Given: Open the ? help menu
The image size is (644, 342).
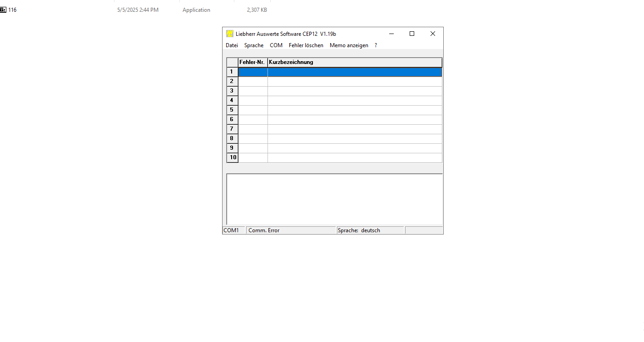Looking at the screenshot, I should click(376, 45).
